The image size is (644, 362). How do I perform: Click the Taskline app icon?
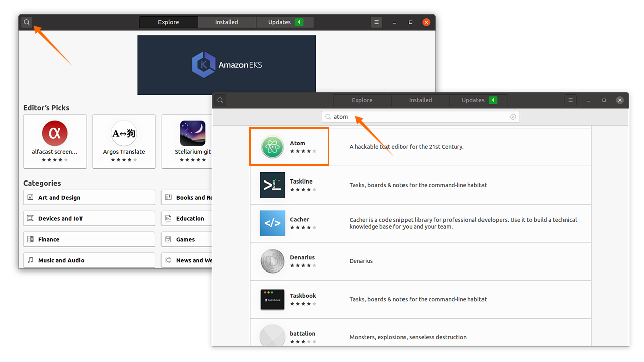click(x=272, y=185)
